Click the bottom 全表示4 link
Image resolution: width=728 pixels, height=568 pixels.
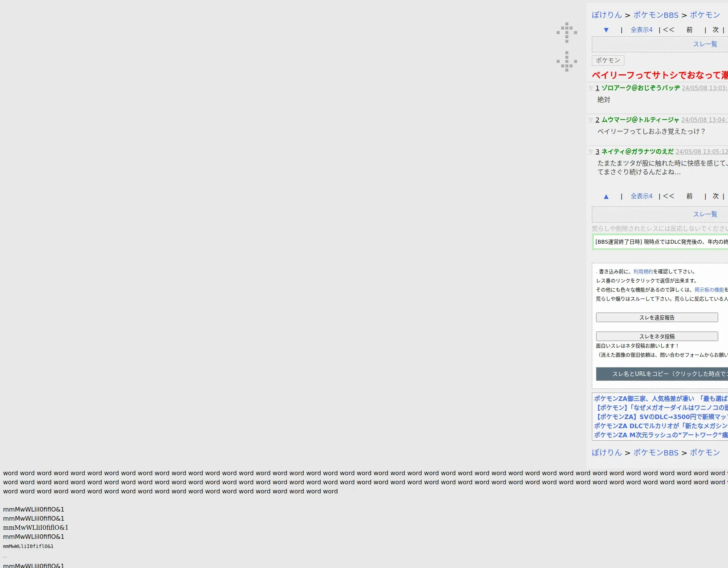(641, 196)
